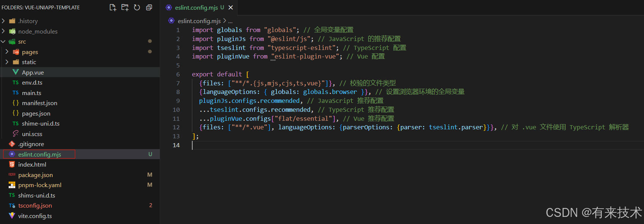This screenshot has height=224, width=644.
Task: Click the icon beside pnpm-lock.yaml
Action: 12,185
